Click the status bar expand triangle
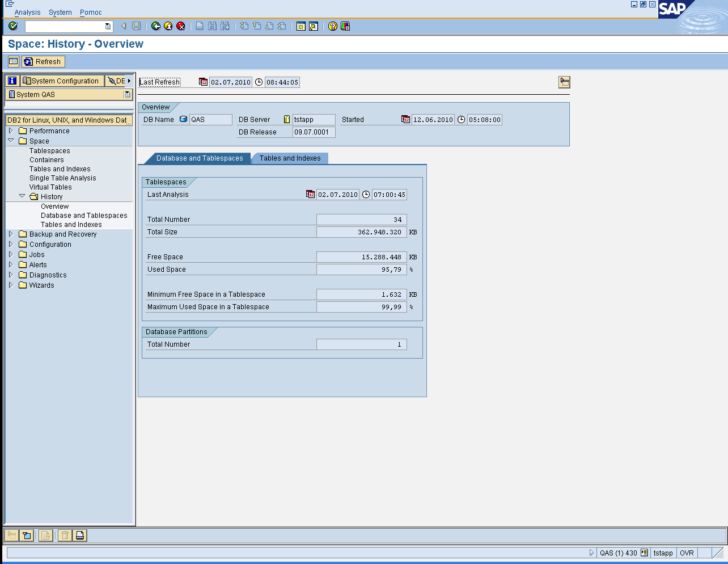The height and width of the screenshot is (564, 728). pyautogui.click(x=591, y=553)
